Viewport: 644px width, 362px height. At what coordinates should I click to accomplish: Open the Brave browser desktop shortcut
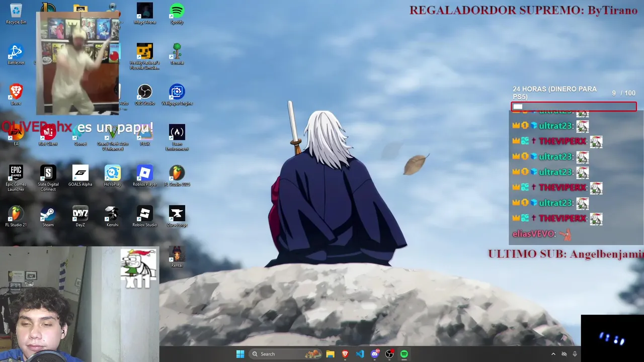[x=16, y=95]
